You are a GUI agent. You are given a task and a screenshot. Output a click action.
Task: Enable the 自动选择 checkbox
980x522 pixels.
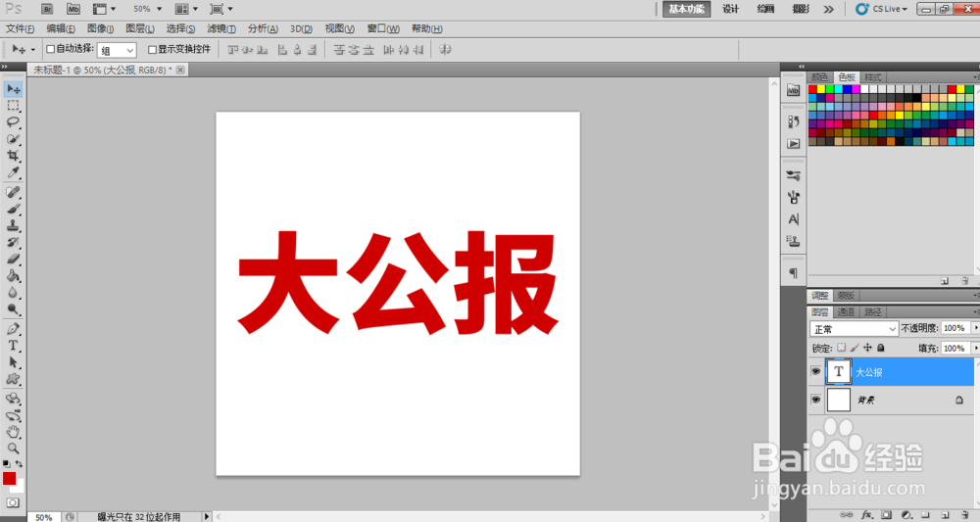pos(51,49)
